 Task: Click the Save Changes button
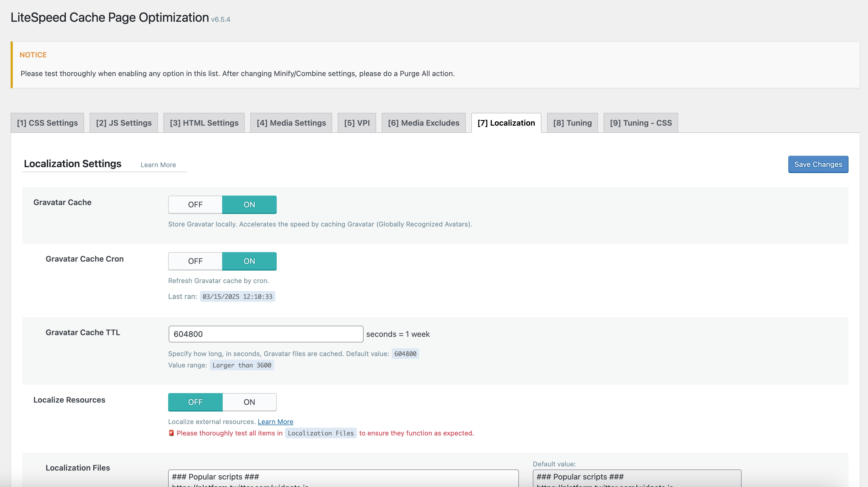[x=818, y=164]
